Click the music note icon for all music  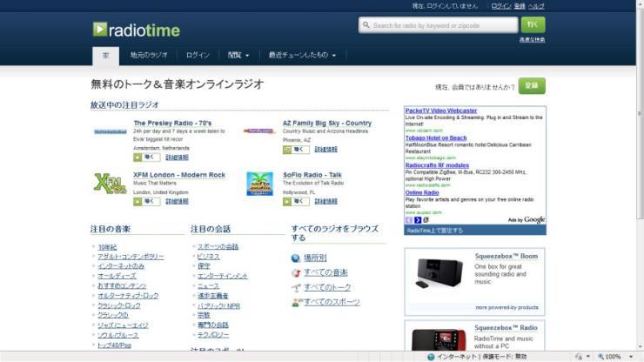(x=296, y=272)
